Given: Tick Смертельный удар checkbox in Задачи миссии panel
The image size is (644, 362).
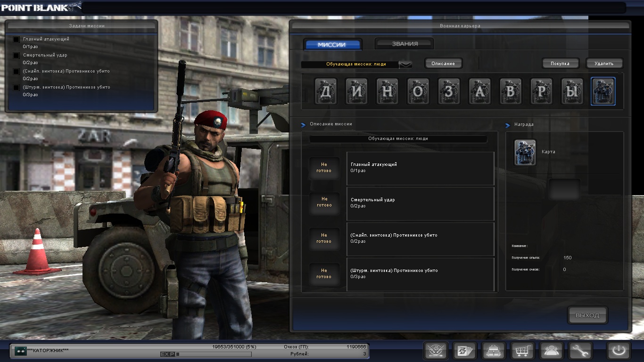Looking at the screenshot, I should 17,56.
